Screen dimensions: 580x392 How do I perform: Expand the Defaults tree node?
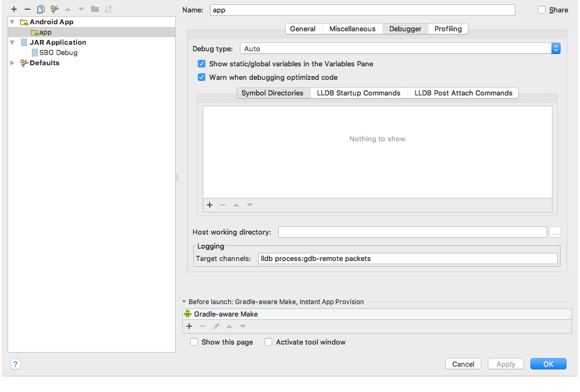coord(12,63)
